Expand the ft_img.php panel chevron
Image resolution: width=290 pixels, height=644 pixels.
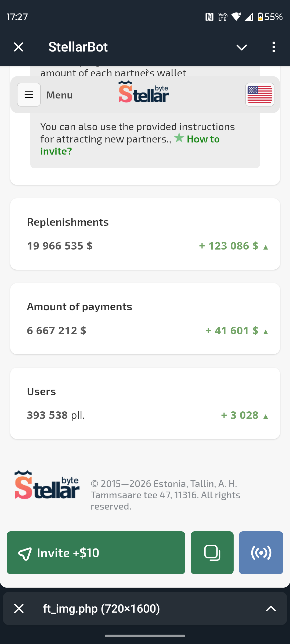[271, 609]
